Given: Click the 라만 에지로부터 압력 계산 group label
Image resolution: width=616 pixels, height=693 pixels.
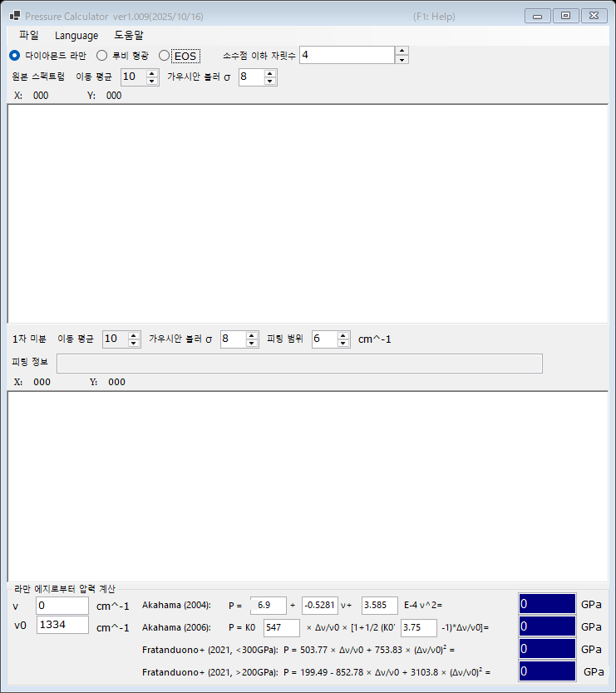Looking at the screenshot, I should [x=65, y=589].
